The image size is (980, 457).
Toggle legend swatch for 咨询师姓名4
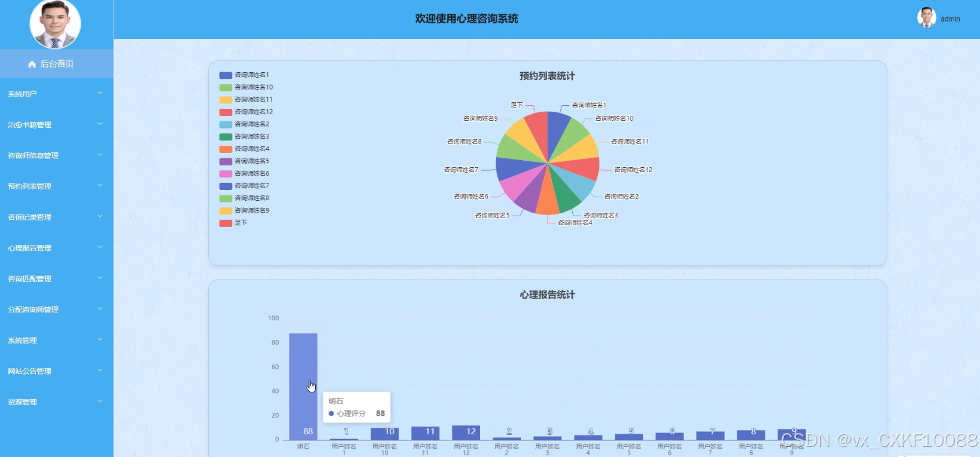[225, 149]
